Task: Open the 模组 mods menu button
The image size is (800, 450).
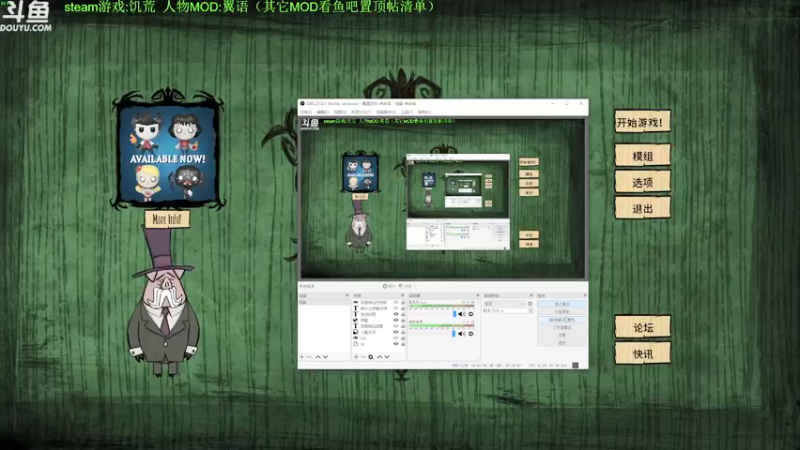Action: point(642,156)
